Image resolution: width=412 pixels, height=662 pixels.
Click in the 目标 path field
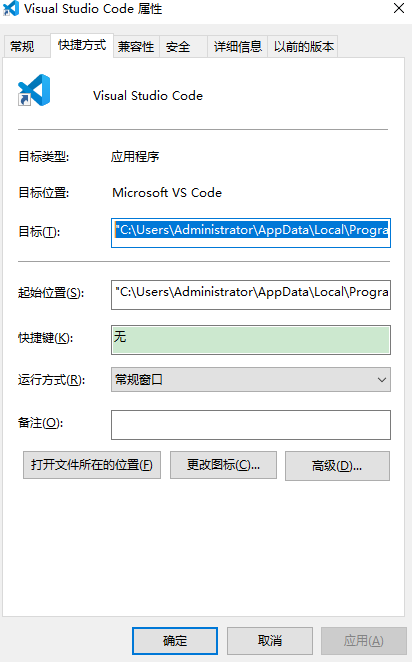(251, 233)
